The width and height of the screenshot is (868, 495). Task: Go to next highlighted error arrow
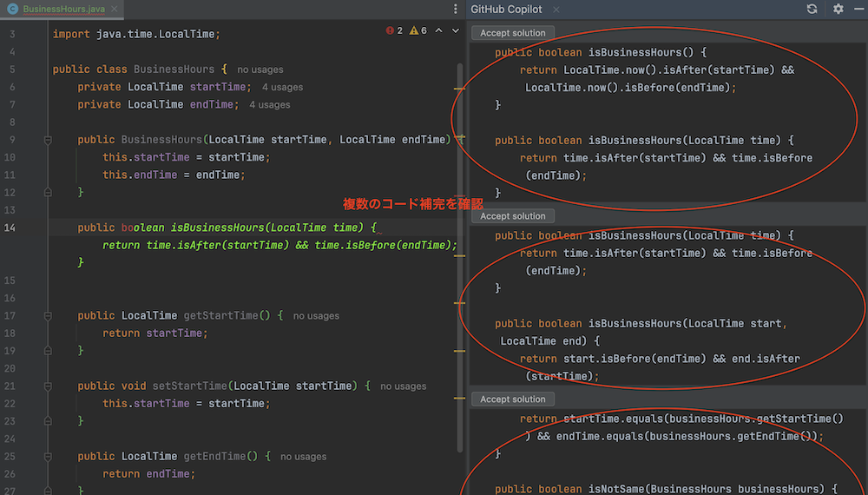pos(455,30)
